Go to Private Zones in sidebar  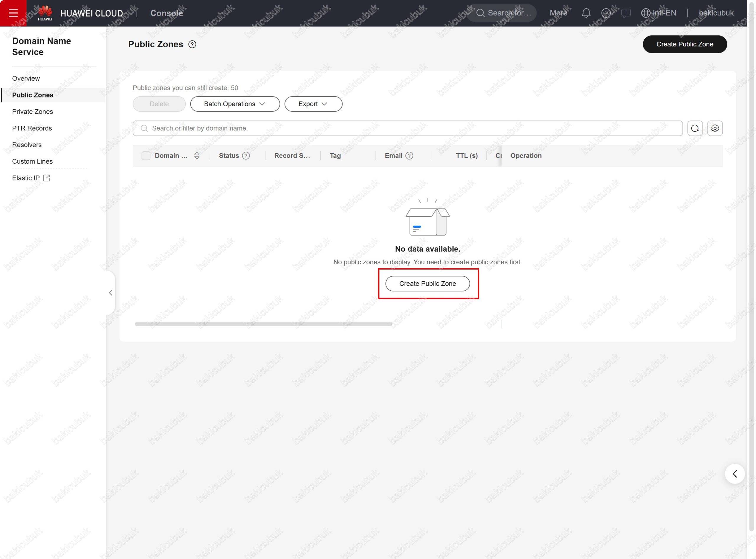coord(32,112)
